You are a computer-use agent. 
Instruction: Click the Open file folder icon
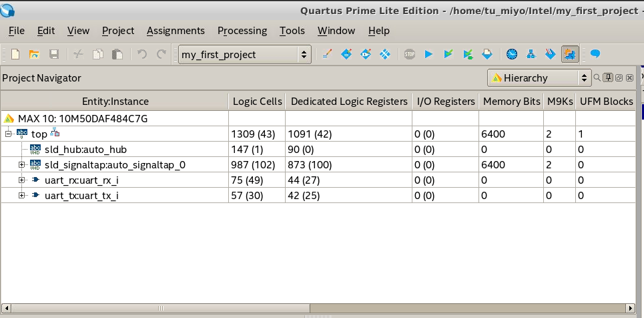tap(35, 54)
